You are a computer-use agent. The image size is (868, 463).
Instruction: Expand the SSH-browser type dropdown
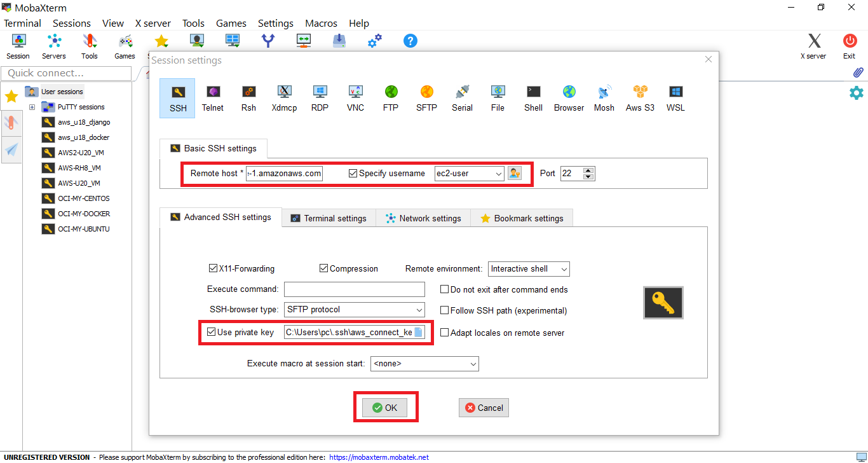(354, 310)
